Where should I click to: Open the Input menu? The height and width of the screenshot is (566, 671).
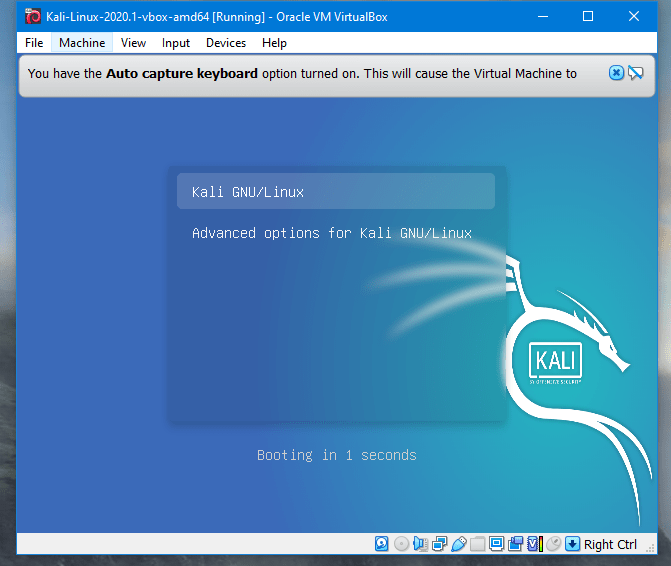pos(176,43)
